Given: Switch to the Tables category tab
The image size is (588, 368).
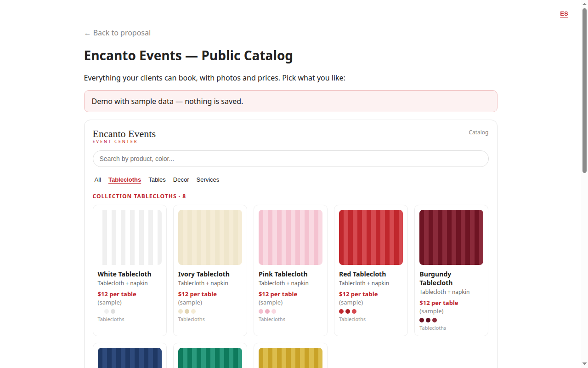Looking at the screenshot, I should (x=157, y=180).
